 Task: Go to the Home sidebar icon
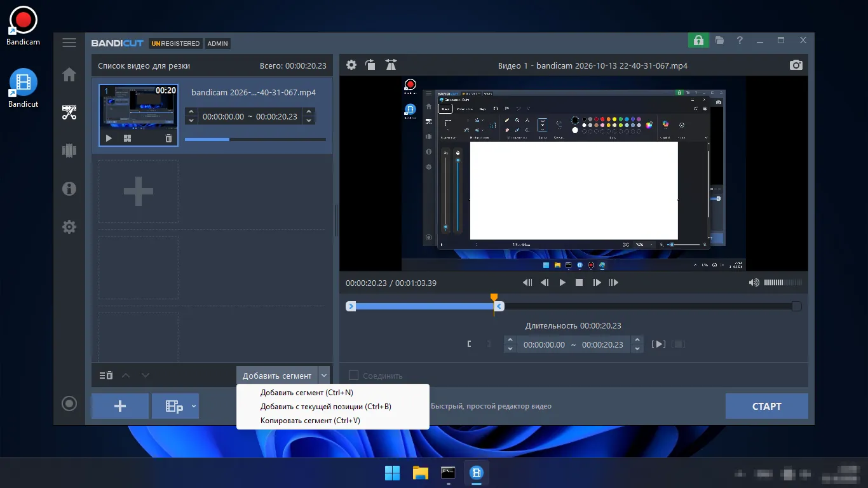[x=69, y=74]
